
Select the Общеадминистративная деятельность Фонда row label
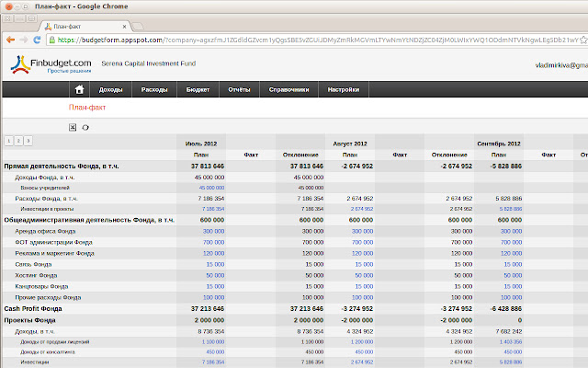(89, 220)
